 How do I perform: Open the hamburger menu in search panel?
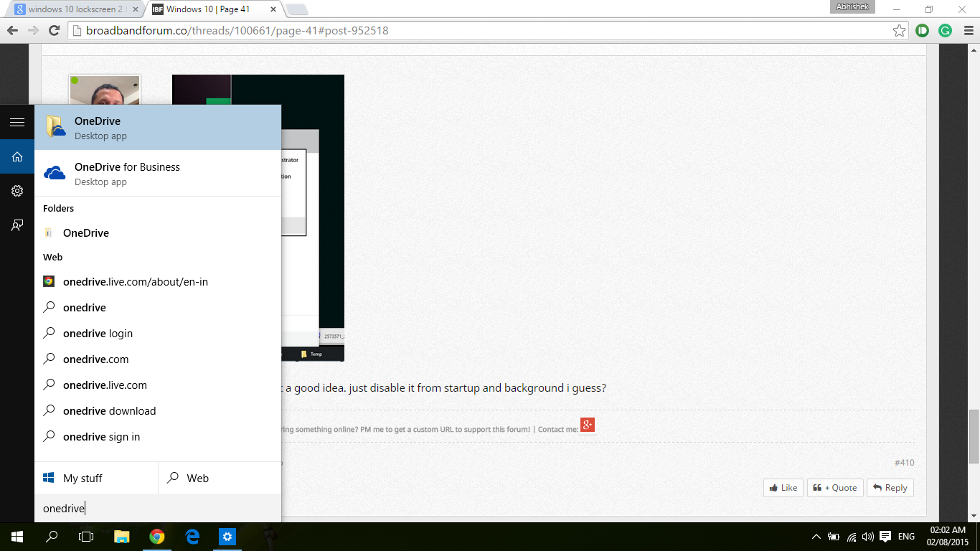coord(17,123)
